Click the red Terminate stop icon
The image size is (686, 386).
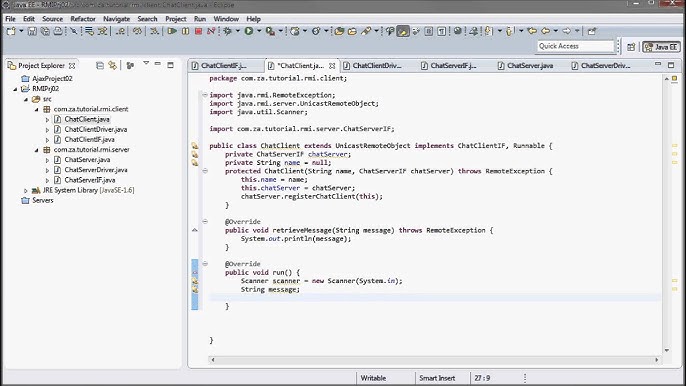(x=198, y=31)
